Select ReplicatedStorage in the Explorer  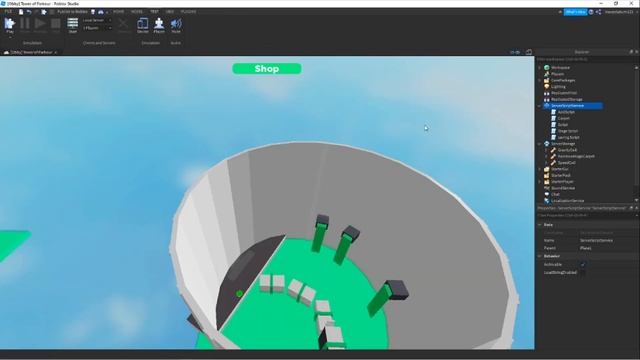[x=567, y=99]
